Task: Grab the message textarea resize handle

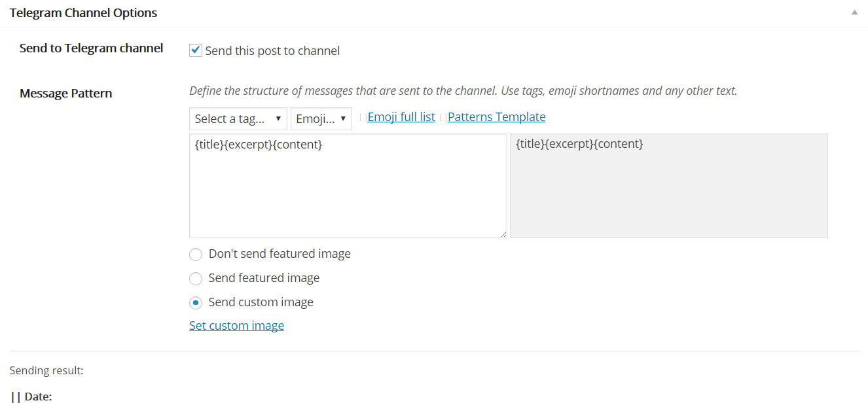Action: coord(502,233)
